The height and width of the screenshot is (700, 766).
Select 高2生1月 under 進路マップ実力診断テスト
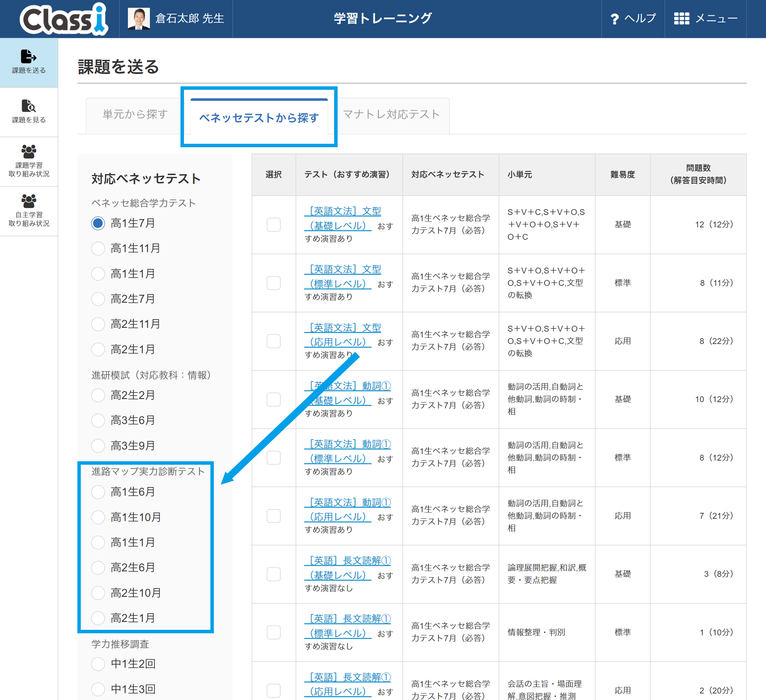coord(98,618)
